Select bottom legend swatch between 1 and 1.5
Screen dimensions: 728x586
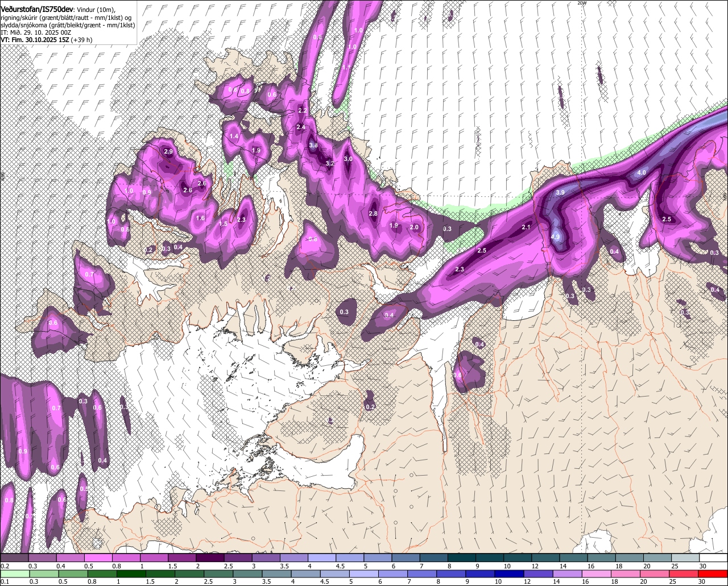131,573
